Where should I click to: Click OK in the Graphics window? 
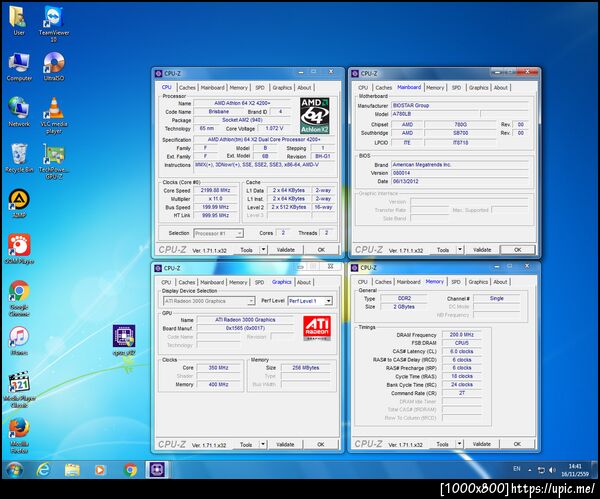[321, 443]
